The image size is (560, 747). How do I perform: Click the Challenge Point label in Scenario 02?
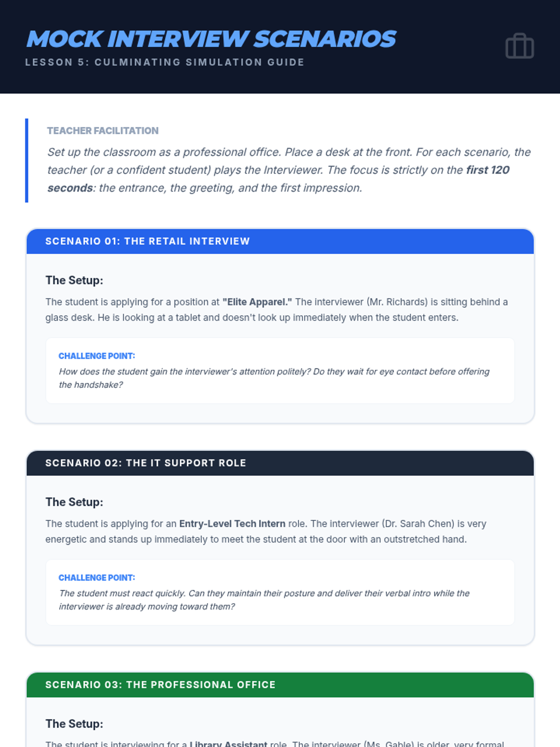tap(97, 578)
